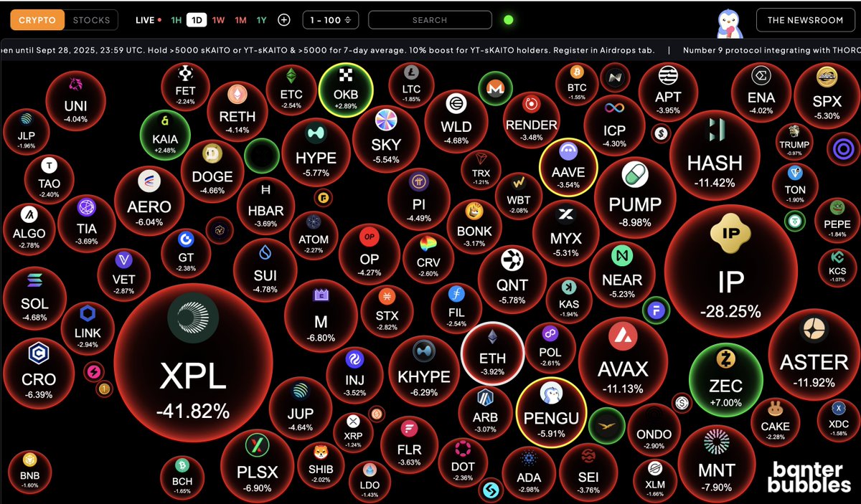Open the MNT bubble
Image resolution: width=861 pixels, height=504 pixels.
point(716,464)
